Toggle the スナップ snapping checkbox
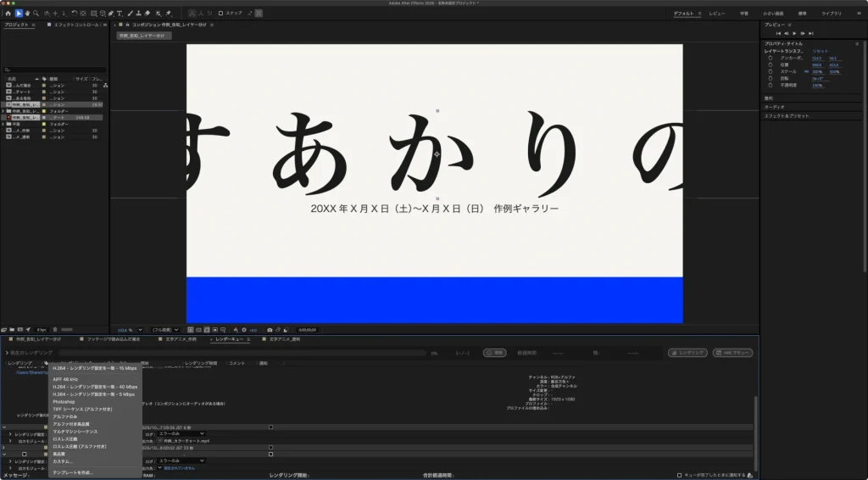This screenshot has height=480, width=868. pyautogui.click(x=220, y=14)
